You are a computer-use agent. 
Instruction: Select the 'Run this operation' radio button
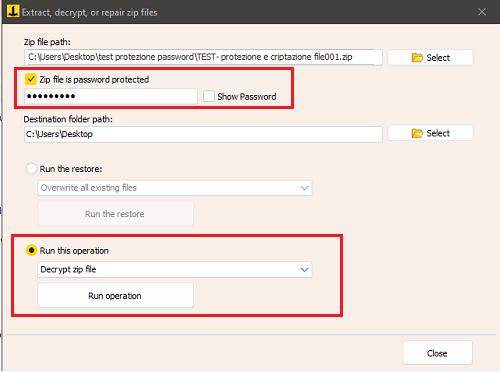tap(31, 250)
